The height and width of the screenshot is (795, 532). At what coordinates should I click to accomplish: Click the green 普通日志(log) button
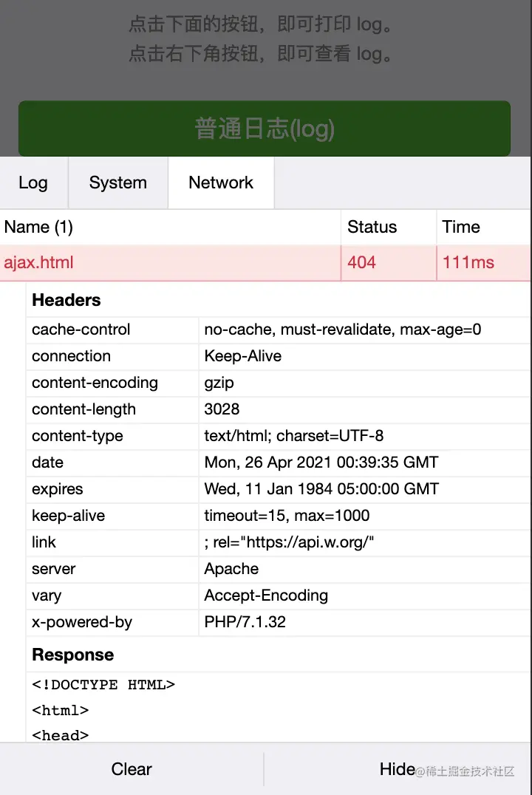click(x=265, y=129)
